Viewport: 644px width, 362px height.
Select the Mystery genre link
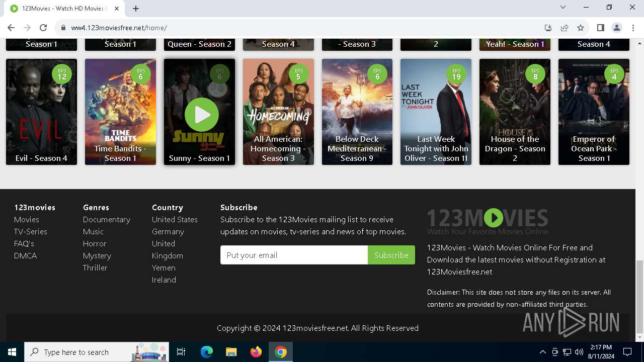coord(97,256)
